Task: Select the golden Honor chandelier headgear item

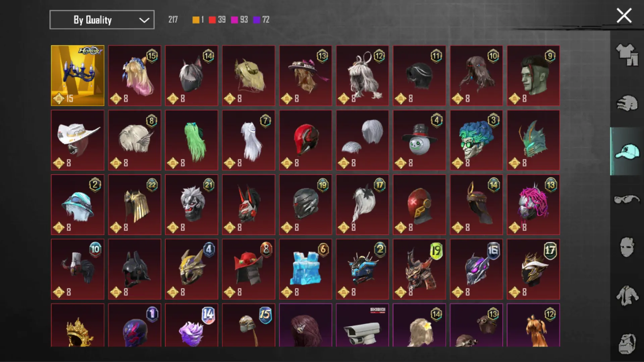Action: click(77, 75)
